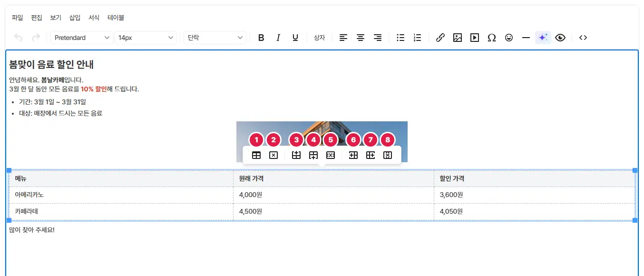Image resolution: width=644 pixels, height=276 pixels.
Task: Insert a row before the current one
Action: (x=296, y=155)
